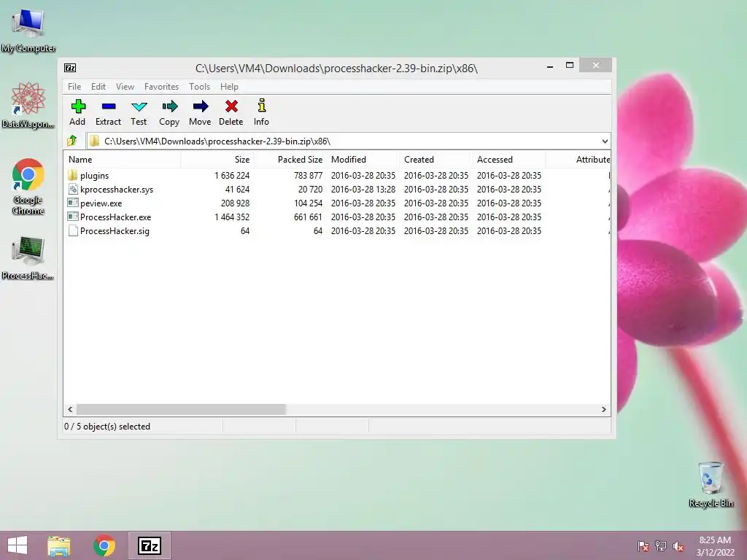The image size is (747, 560).
Task: Click the horizontal scrollbar right arrow
Action: click(x=603, y=410)
